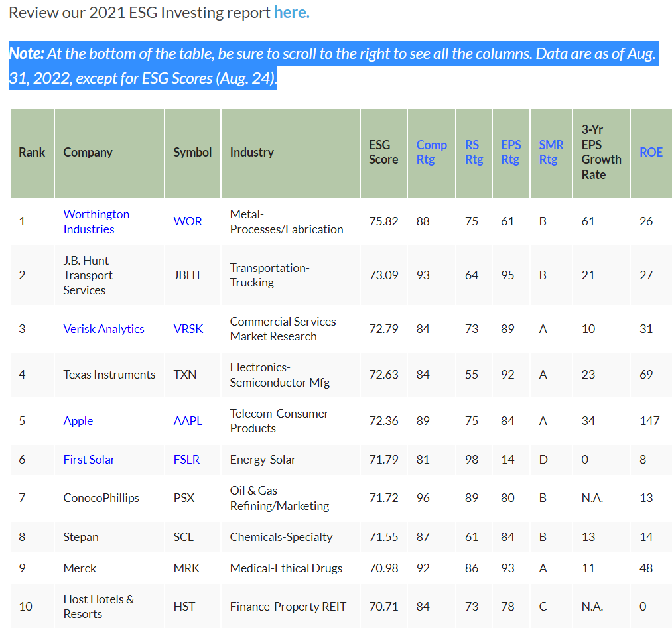Select the PSX symbol cell

[x=192, y=498]
